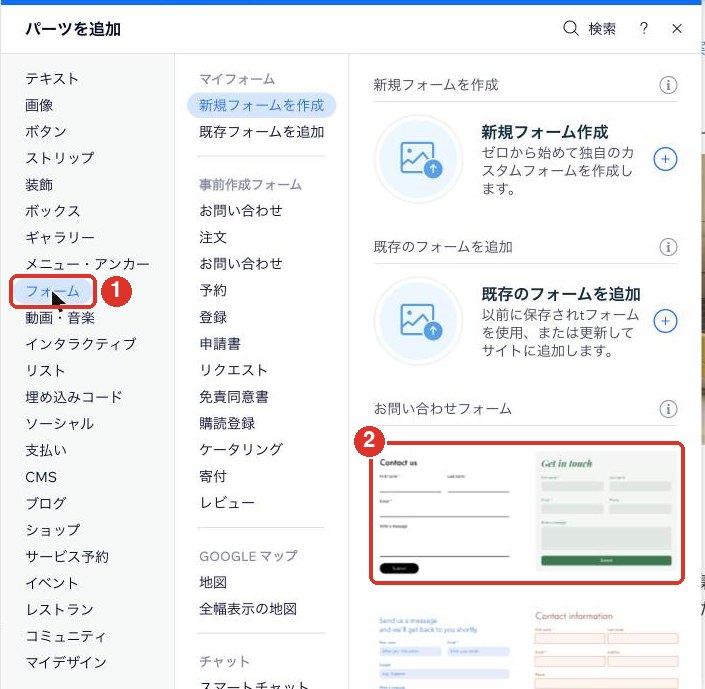Select 画像 category
This screenshot has height=689, width=705.
pyautogui.click(x=39, y=105)
